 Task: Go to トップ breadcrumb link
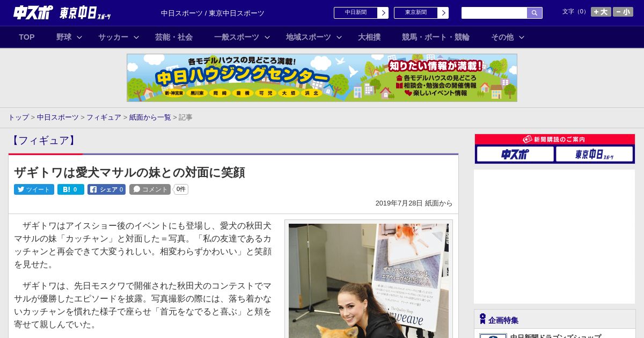18,117
